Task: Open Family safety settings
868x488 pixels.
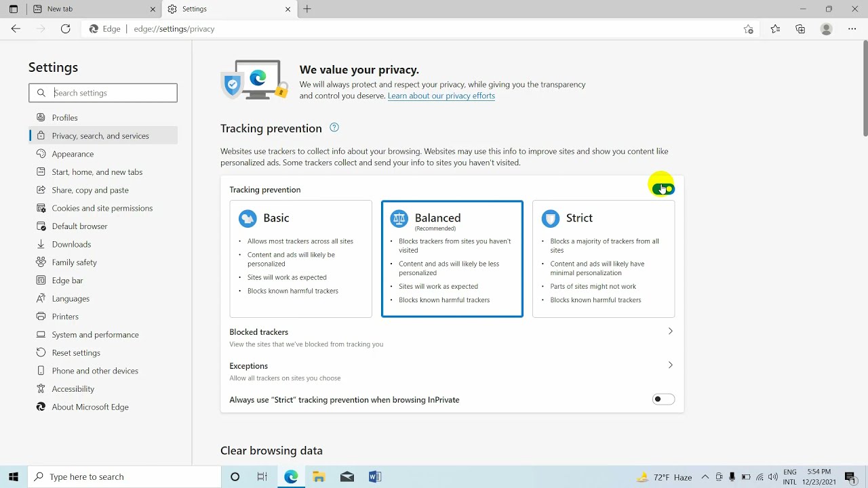Action: coord(103,262)
